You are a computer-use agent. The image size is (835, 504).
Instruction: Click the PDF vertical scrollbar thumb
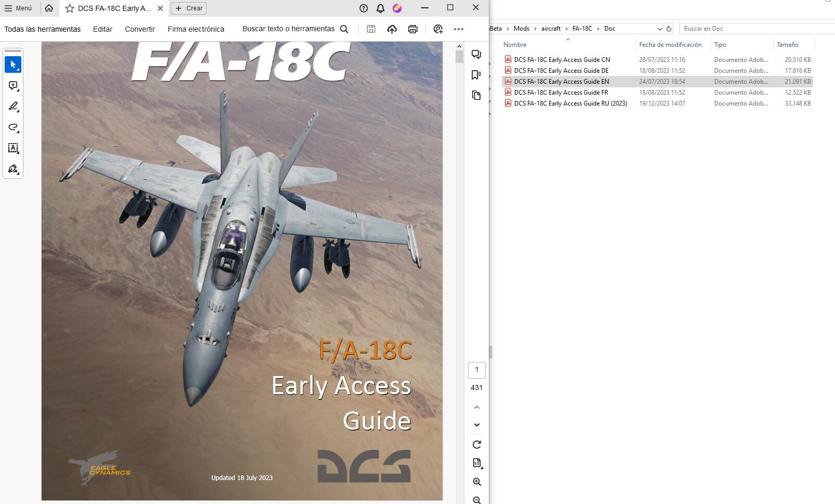pyautogui.click(x=459, y=57)
